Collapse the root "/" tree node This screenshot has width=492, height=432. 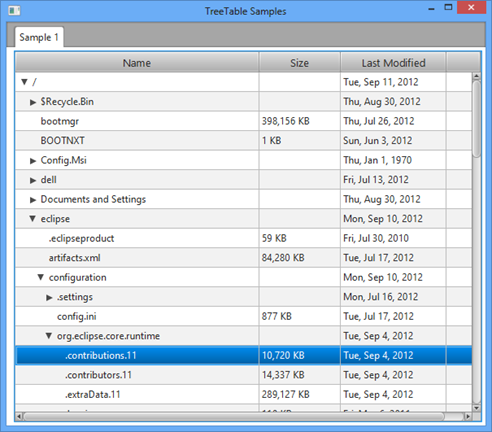24,82
